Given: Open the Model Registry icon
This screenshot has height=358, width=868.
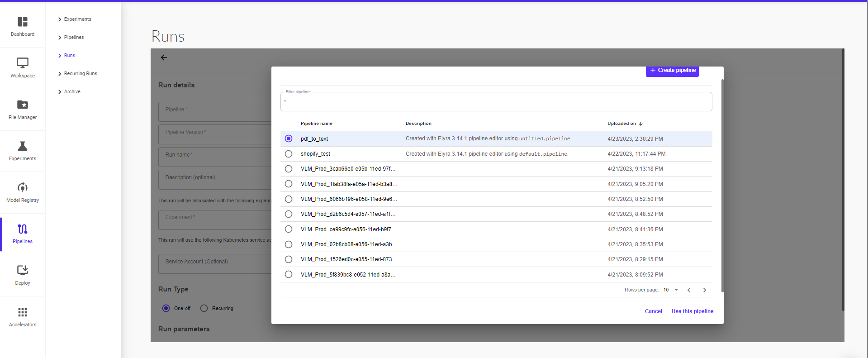Looking at the screenshot, I should tap(23, 187).
